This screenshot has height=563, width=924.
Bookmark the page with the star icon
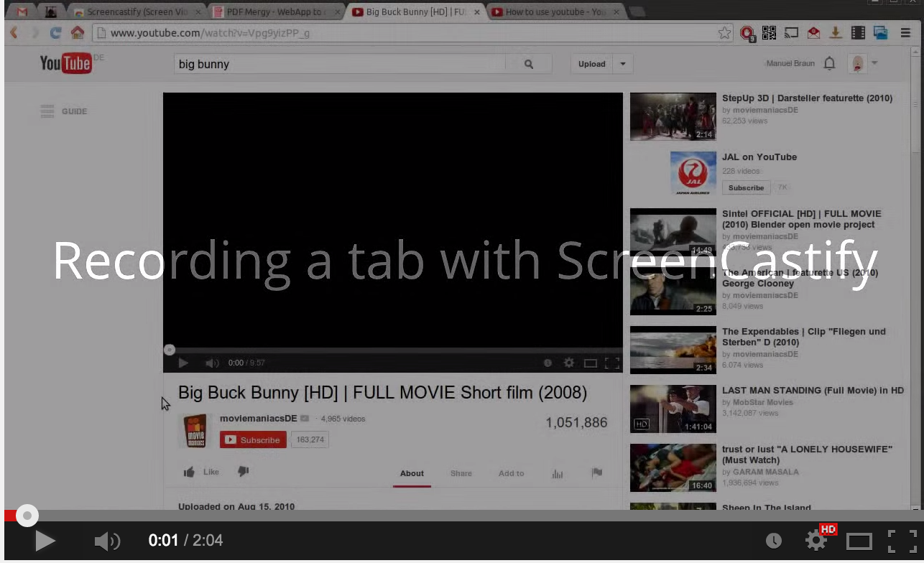725,33
